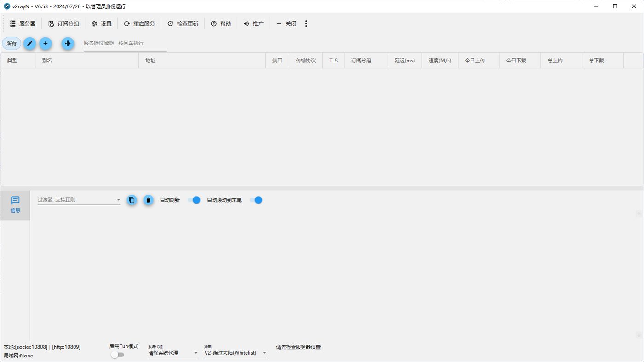Sort by the 速度(M/s) column header

click(x=440, y=61)
